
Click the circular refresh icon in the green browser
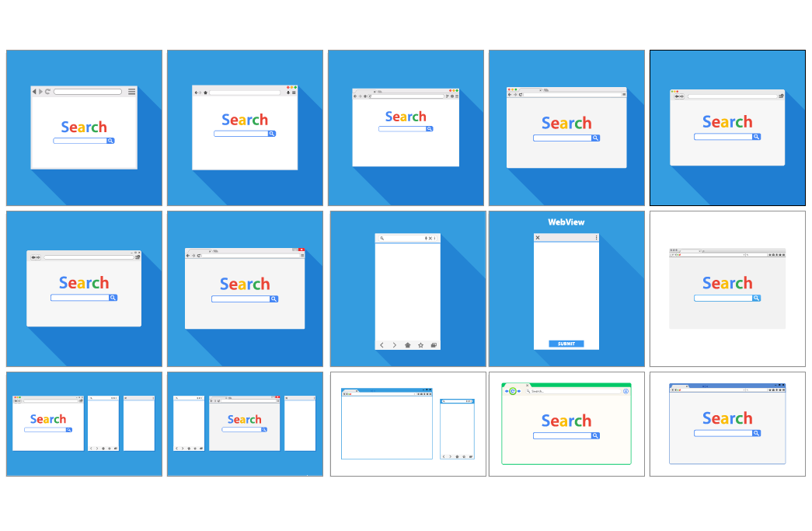pos(512,391)
